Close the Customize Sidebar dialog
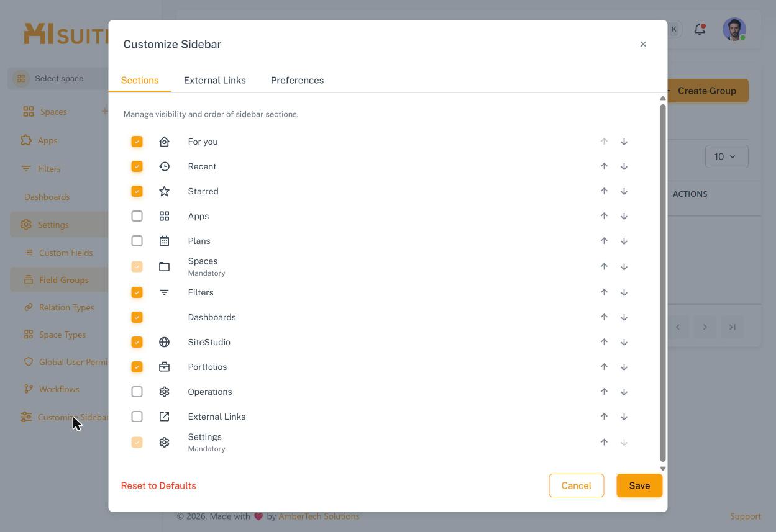 (x=643, y=44)
